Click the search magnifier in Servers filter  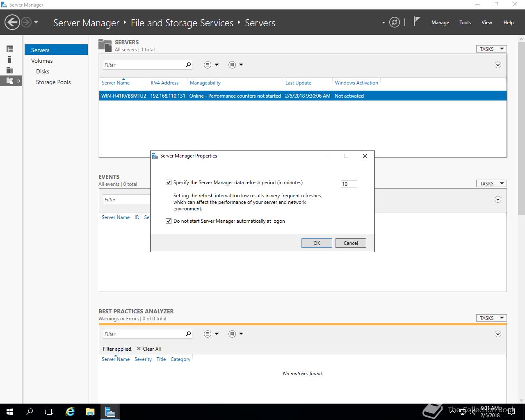point(188,65)
